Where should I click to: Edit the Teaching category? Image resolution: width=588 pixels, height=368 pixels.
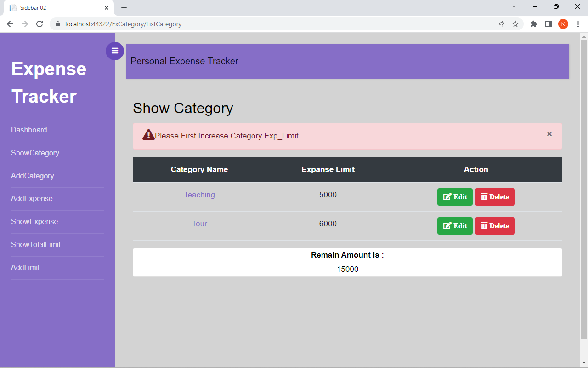455,197
